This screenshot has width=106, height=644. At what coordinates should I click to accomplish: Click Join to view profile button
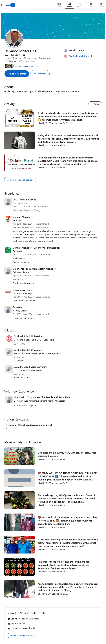17,74
